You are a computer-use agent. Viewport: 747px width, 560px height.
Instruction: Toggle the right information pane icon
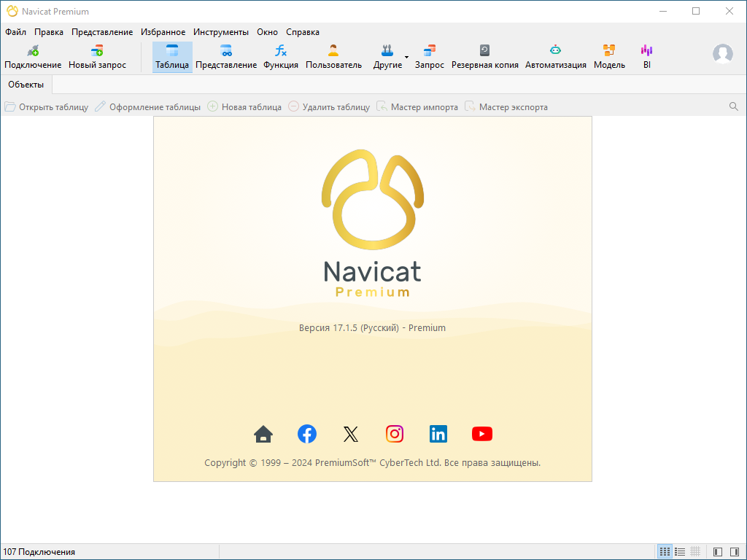click(x=735, y=552)
